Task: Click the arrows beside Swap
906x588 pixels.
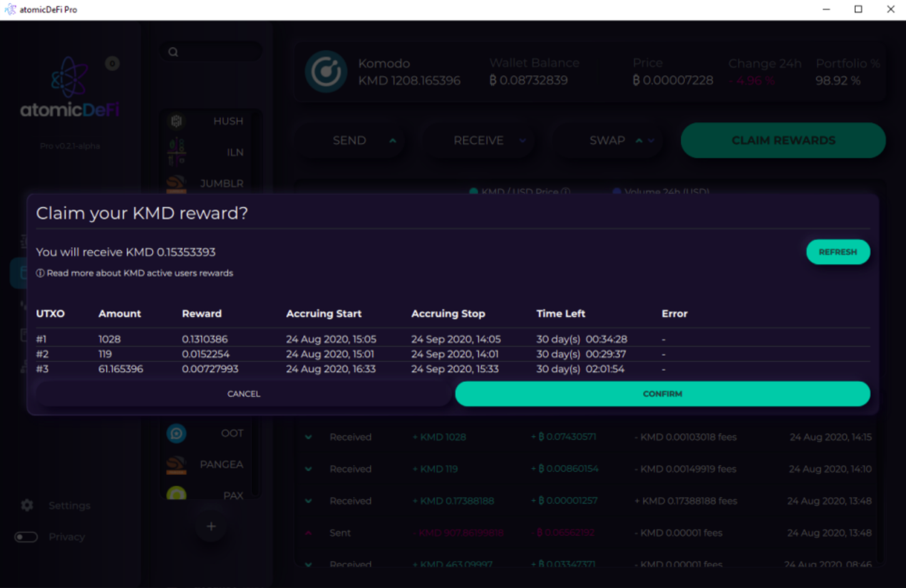Action: (645, 140)
